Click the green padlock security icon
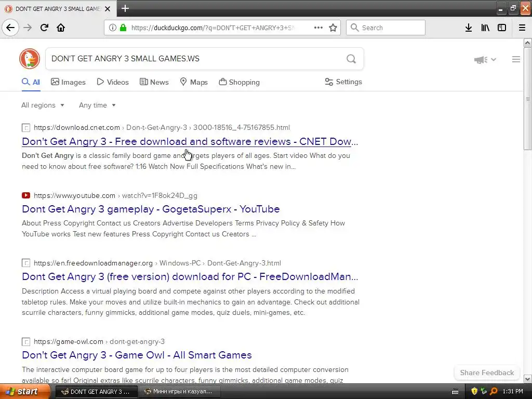The height and width of the screenshot is (399, 532). point(123,28)
